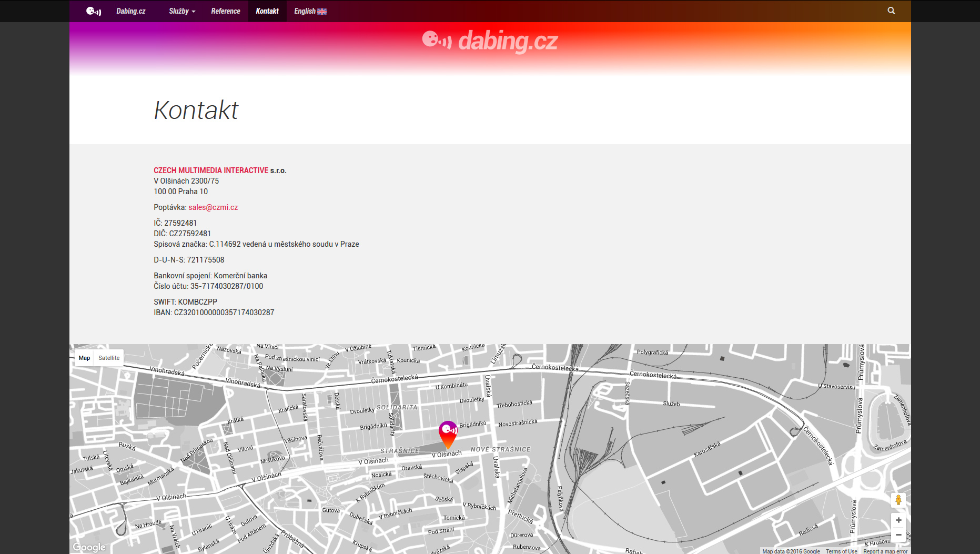Click the 100 00 Praha 10 line
This screenshot has width=980, height=554.
180,192
